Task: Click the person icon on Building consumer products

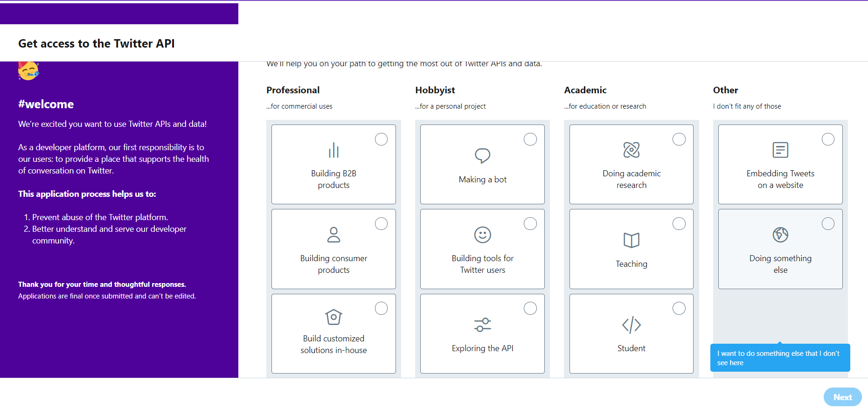Action: click(333, 235)
